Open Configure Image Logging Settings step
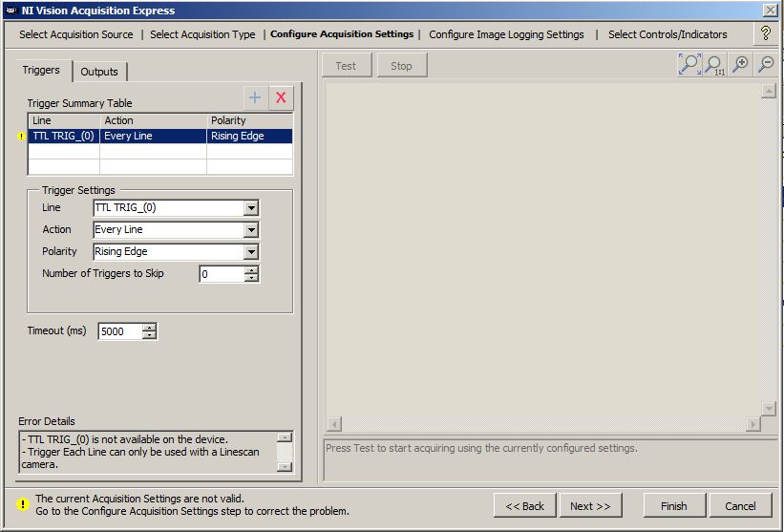The width and height of the screenshot is (784, 532). pos(506,34)
